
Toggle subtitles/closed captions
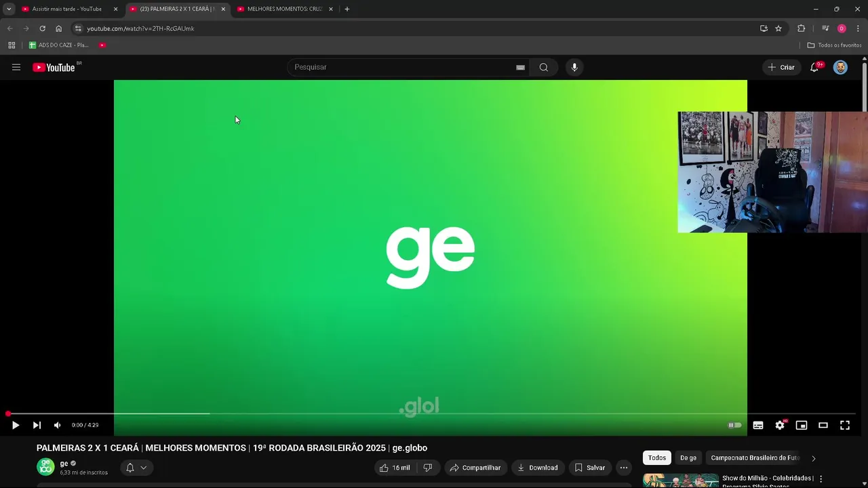[758, 425]
